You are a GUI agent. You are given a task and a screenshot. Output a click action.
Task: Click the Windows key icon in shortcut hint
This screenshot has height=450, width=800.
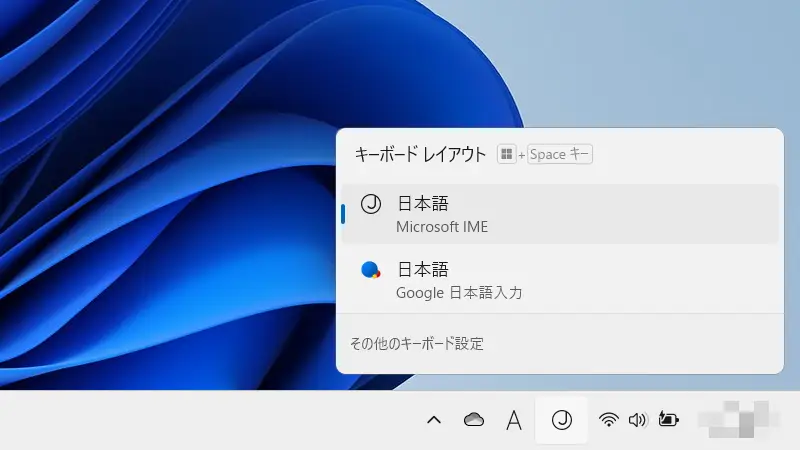tap(507, 154)
